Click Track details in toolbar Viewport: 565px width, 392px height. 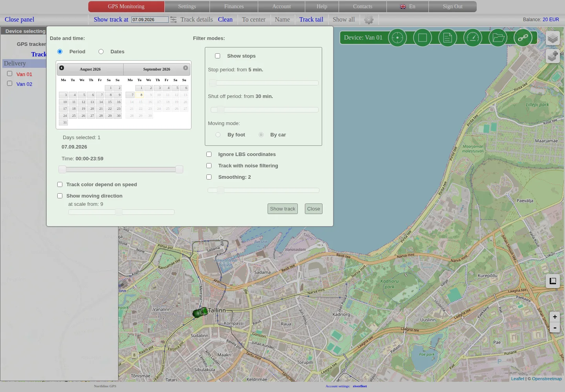[x=197, y=20]
